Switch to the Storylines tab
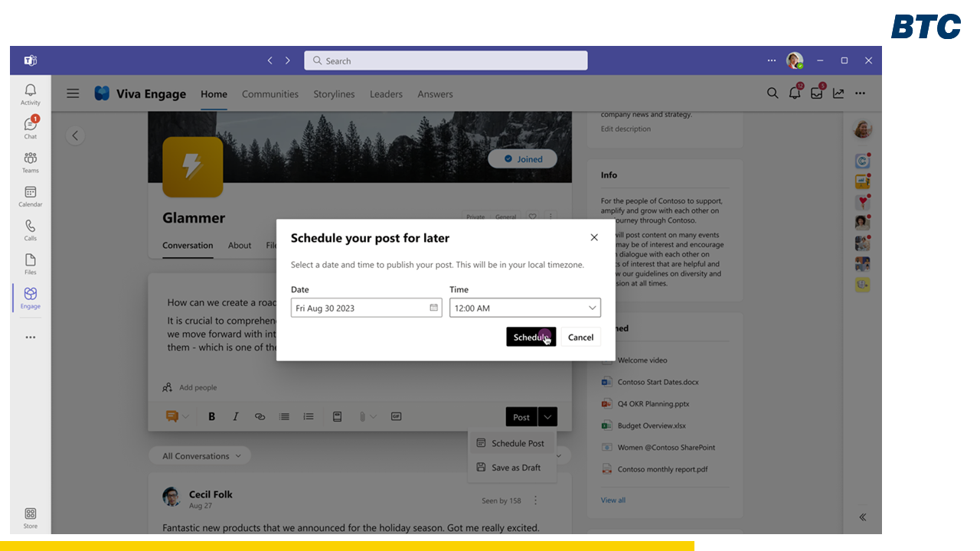Screen dimensions: 980x551 tap(334, 94)
